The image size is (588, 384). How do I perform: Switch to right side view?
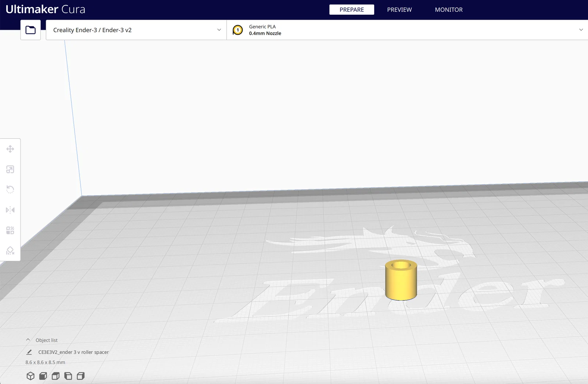point(80,376)
